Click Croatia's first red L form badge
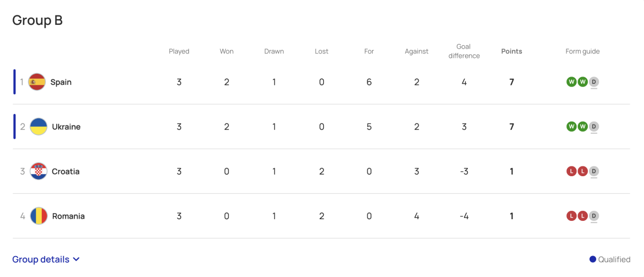 coord(571,171)
